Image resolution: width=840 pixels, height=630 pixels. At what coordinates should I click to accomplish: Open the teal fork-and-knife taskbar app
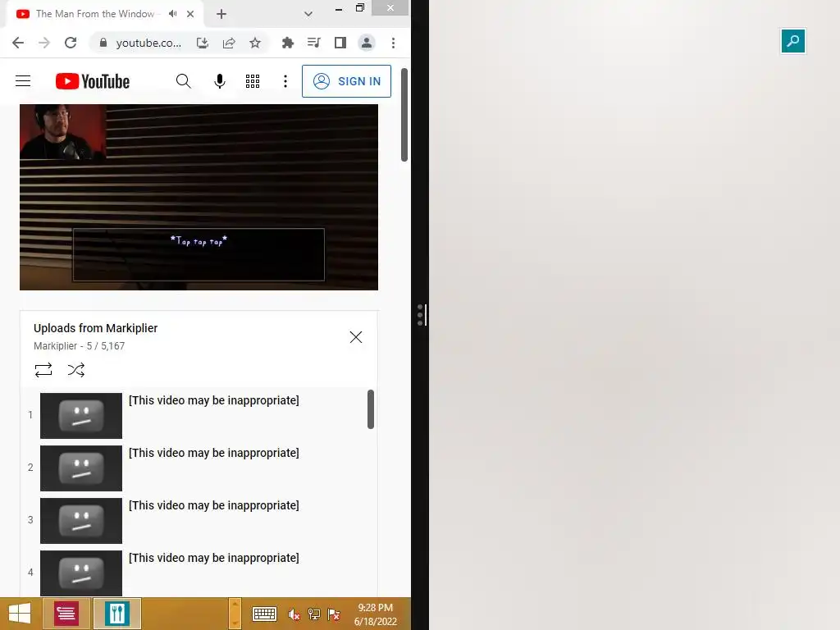tap(117, 614)
